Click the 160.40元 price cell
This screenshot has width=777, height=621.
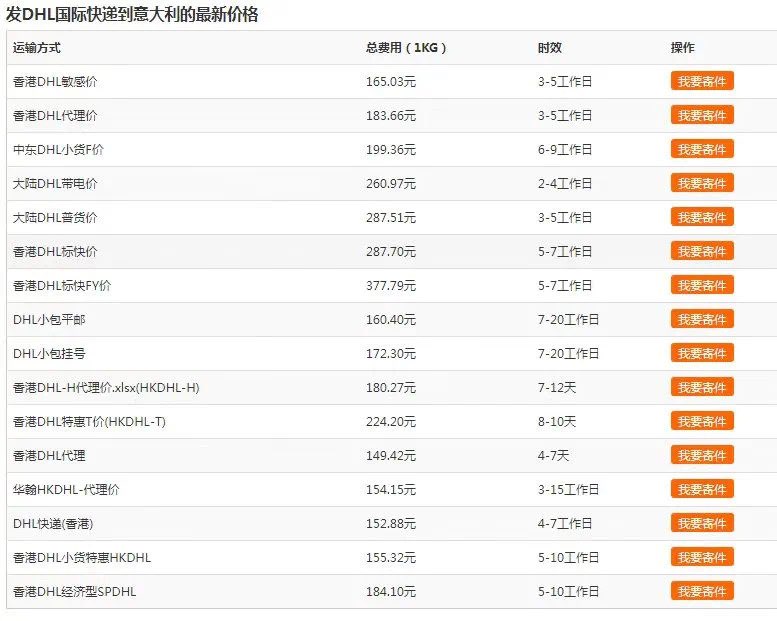point(391,319)
